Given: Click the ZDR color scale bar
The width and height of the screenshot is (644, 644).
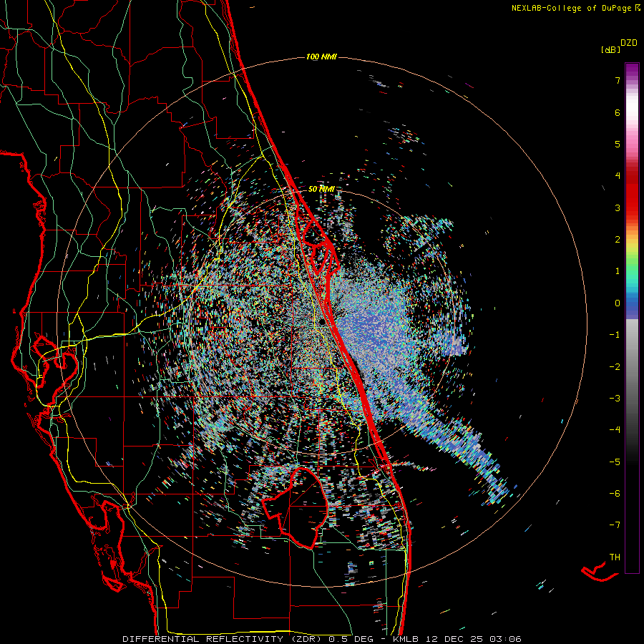Looking at the screenshot, I should pyautogui.click(x=632, y=318).
